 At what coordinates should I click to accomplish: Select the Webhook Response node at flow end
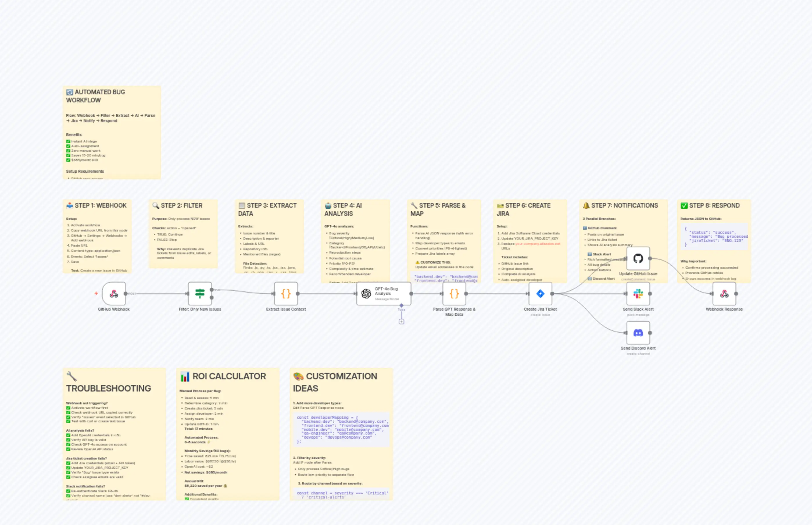[725, 293]
